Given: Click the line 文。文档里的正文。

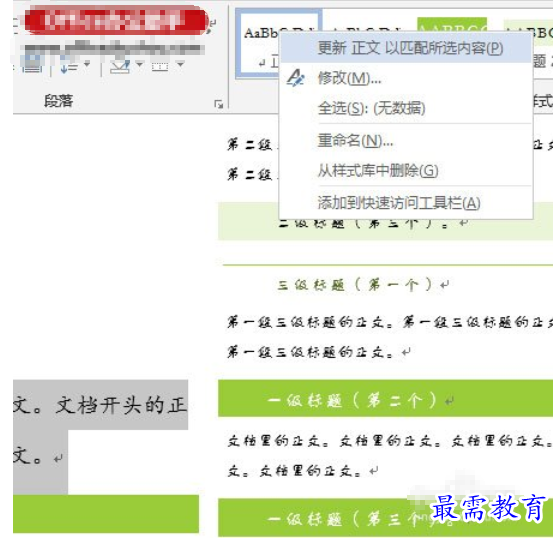Looking at the screenshot, I should tap(294, 470).
